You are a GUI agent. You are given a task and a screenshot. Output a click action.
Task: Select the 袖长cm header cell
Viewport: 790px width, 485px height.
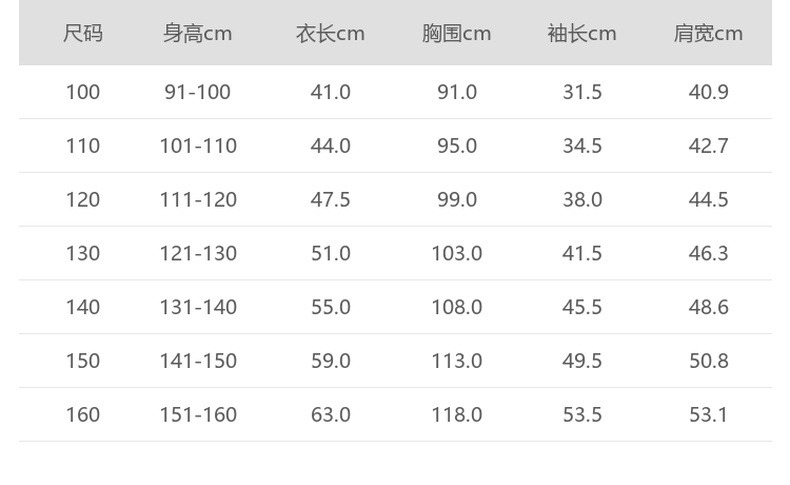click(x=582, y=33)
